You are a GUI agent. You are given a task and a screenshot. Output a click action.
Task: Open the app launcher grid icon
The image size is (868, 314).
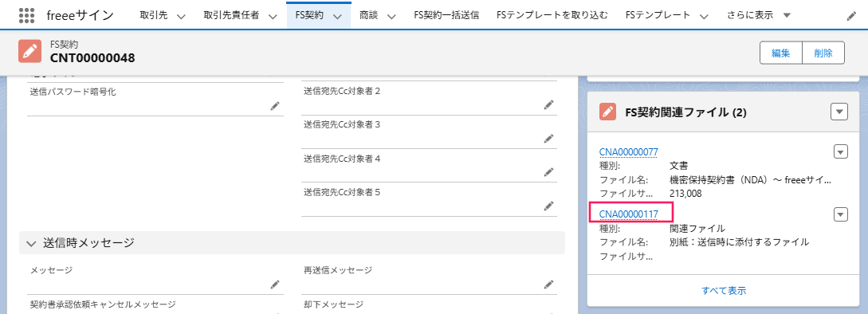tap(26, 15)
